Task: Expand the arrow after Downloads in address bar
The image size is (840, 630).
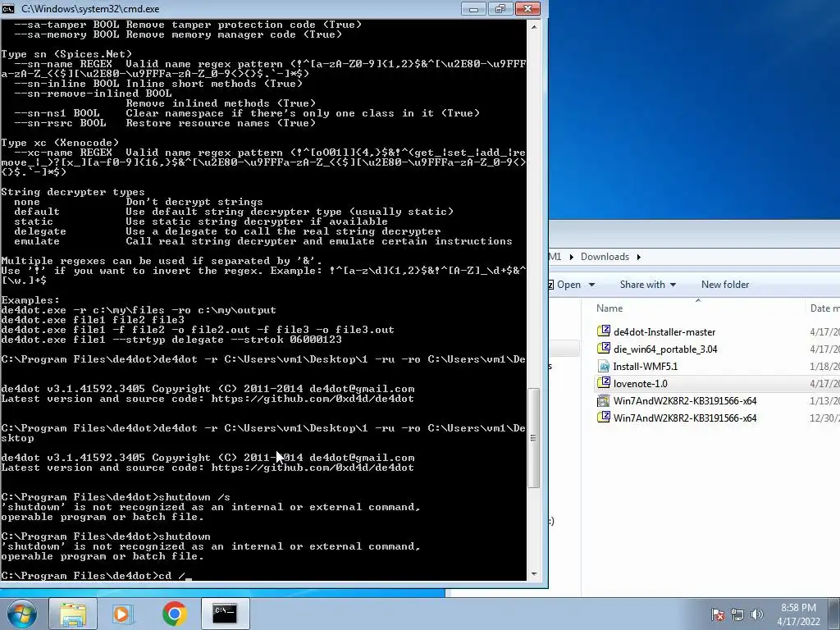Action: click(x=638, y=257)
